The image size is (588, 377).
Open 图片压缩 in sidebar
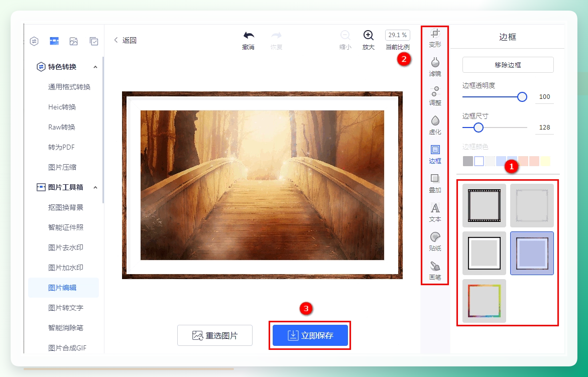pos(62,167)
